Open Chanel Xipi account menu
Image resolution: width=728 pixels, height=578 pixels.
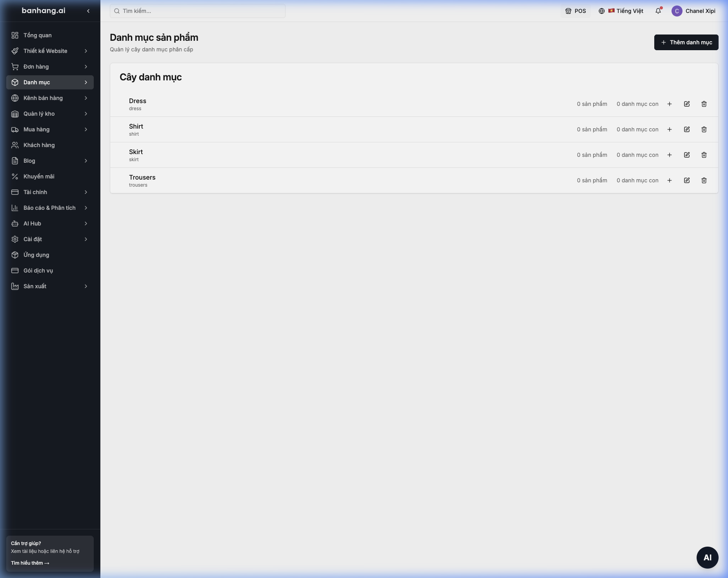click(x=693, y=11)
